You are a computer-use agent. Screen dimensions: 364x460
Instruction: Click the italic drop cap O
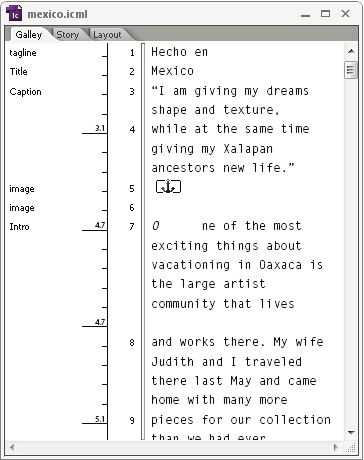(156, 226)
